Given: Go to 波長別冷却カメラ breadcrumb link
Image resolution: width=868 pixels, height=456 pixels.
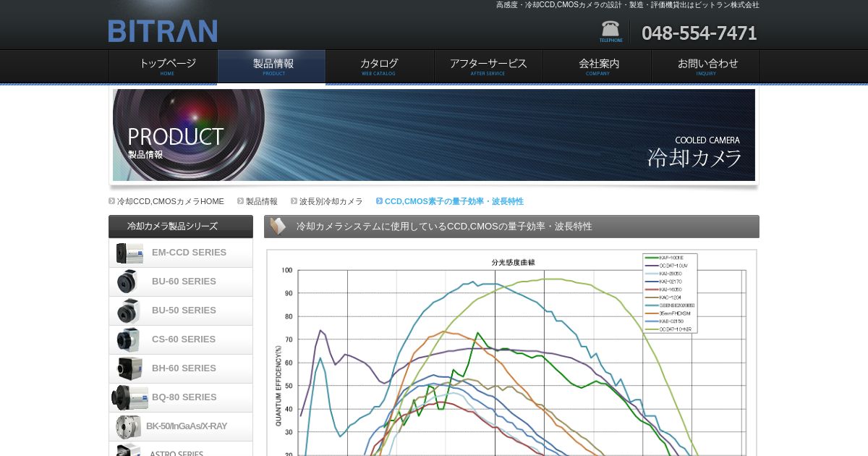Looking at the screenshot, I should [x=331, y=201].
